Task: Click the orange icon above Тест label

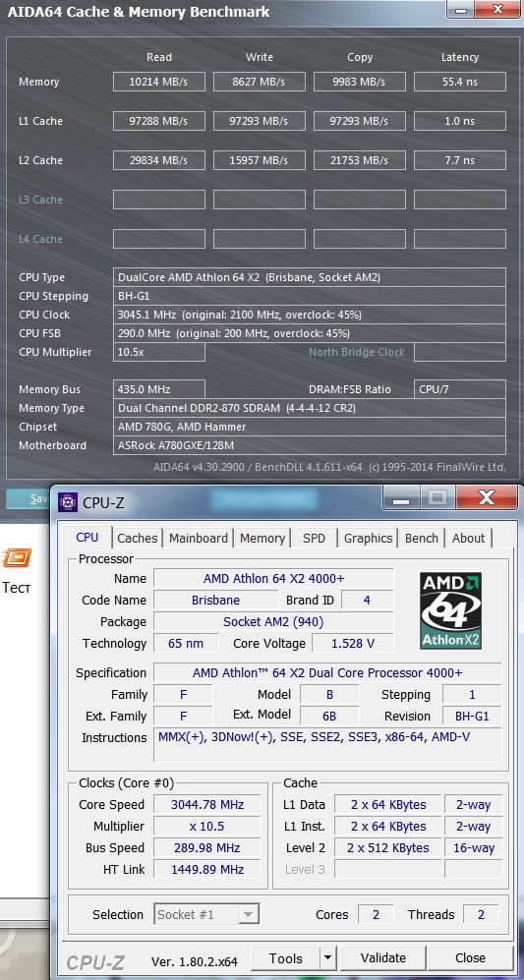Action: tap(17, 557)
